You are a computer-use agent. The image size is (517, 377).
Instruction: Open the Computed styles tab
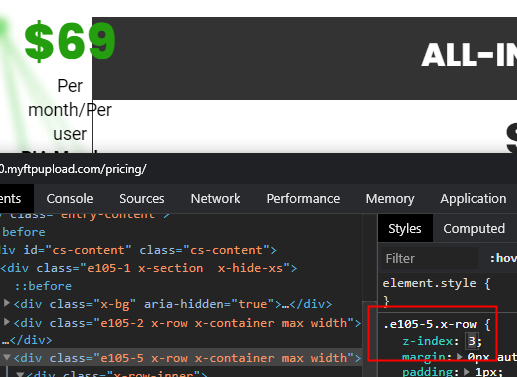click(474, 228)
